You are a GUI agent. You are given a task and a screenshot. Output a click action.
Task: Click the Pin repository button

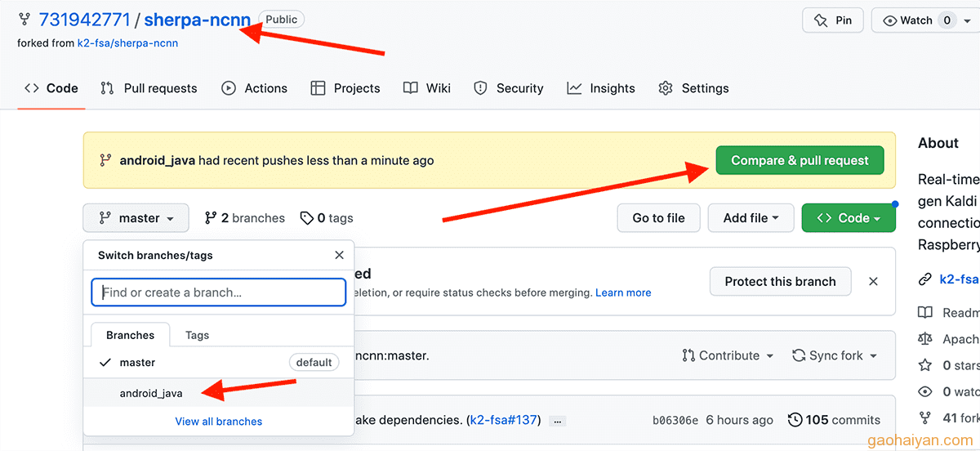[833, 20]
